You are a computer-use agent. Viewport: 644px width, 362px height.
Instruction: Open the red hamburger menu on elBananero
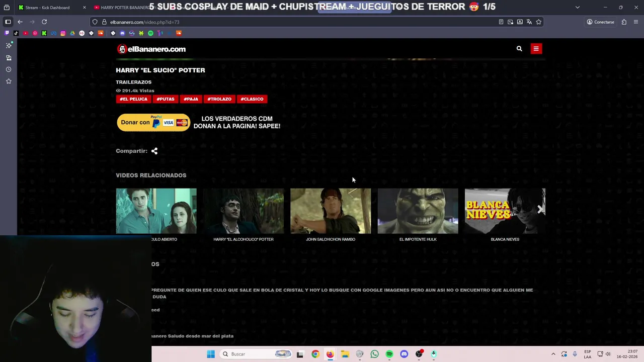point(536,49)
